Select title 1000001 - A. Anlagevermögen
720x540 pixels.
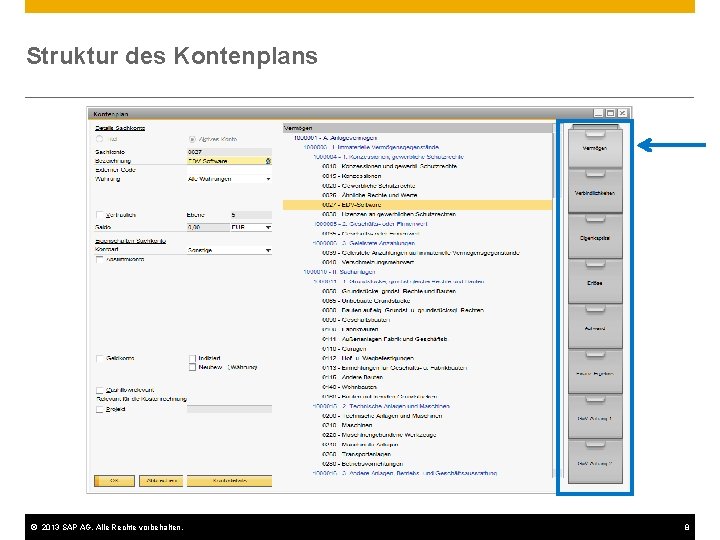click(x=335, y=138)
